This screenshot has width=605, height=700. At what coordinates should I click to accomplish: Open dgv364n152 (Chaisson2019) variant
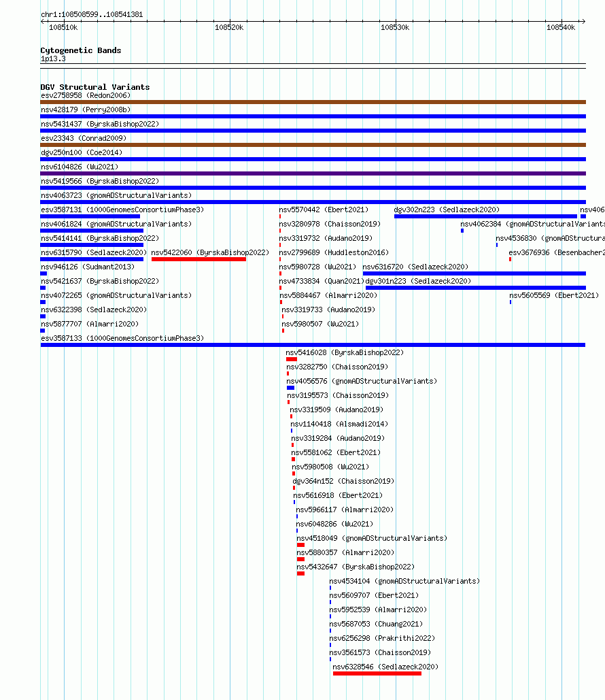[x=343, y=481]
